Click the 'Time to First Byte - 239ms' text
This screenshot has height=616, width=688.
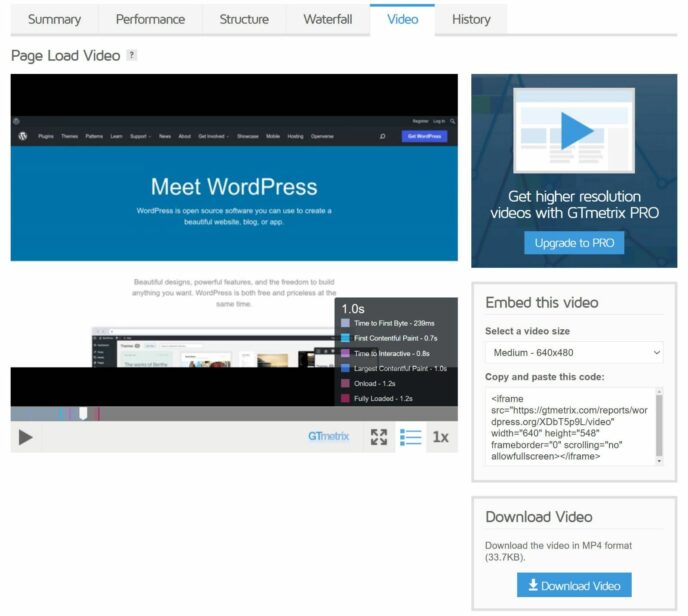coord(394,323)
